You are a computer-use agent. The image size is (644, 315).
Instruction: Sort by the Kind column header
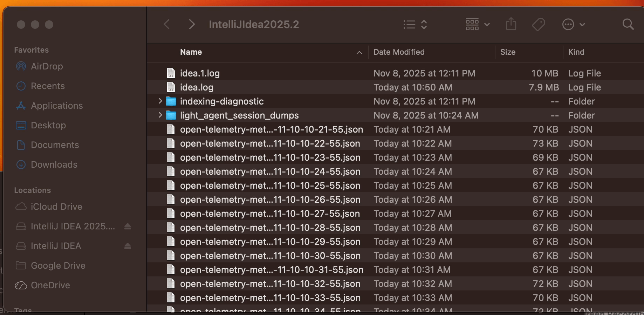576,52
